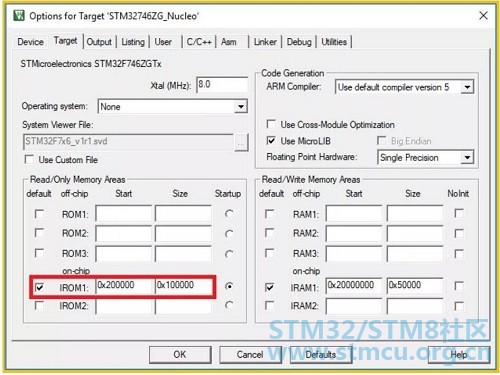
Task: Tick the ROM3 default checkbox
Action: [x=39, y=253]
